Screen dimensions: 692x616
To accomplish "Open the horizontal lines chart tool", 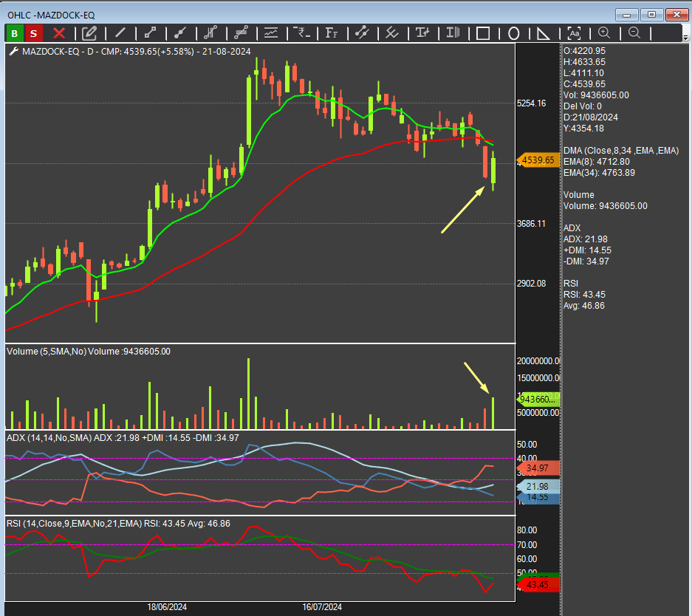I will [x=271, y=33].
